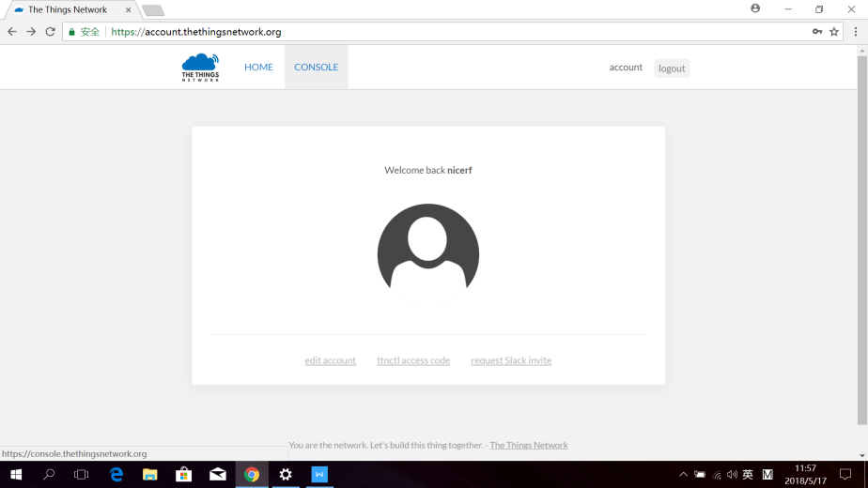Click the ttnctl access code link
868x488 pixels.
point(413,360)
